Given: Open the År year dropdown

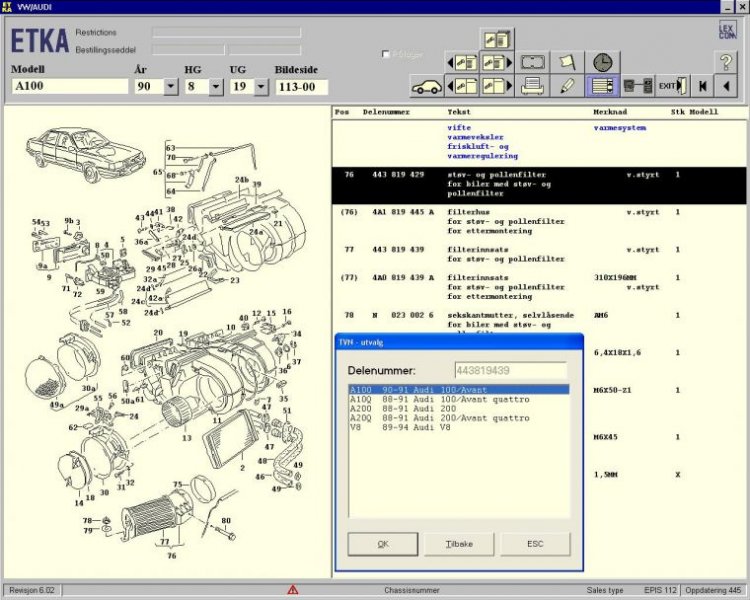Looking at the screenshot, I should [x=169, y=87].
